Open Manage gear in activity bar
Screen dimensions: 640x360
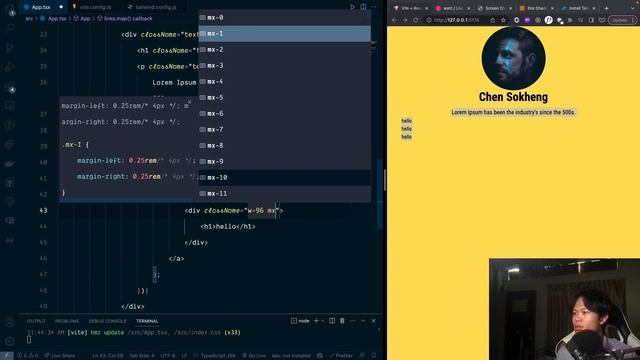click(x=10, y=341)
